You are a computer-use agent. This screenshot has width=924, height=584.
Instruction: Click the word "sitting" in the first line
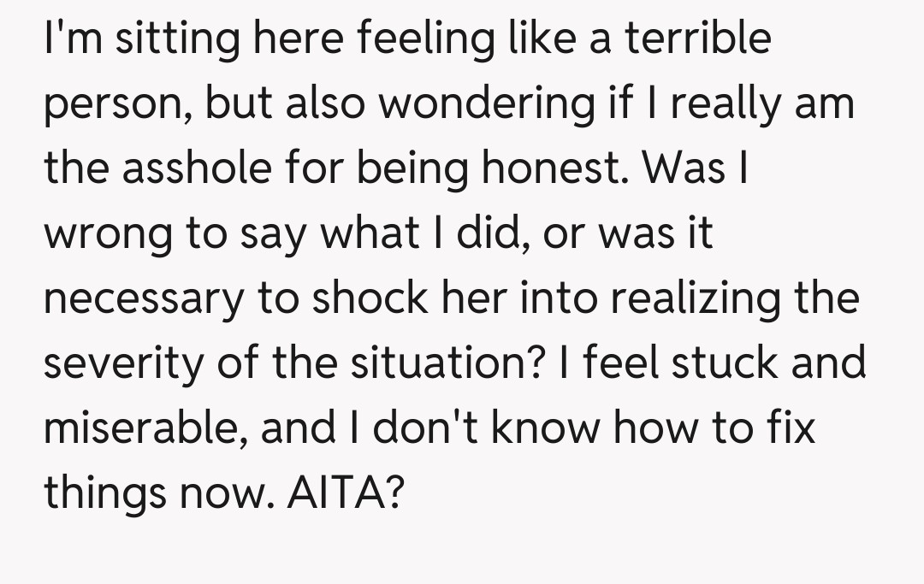click(168, 39)
